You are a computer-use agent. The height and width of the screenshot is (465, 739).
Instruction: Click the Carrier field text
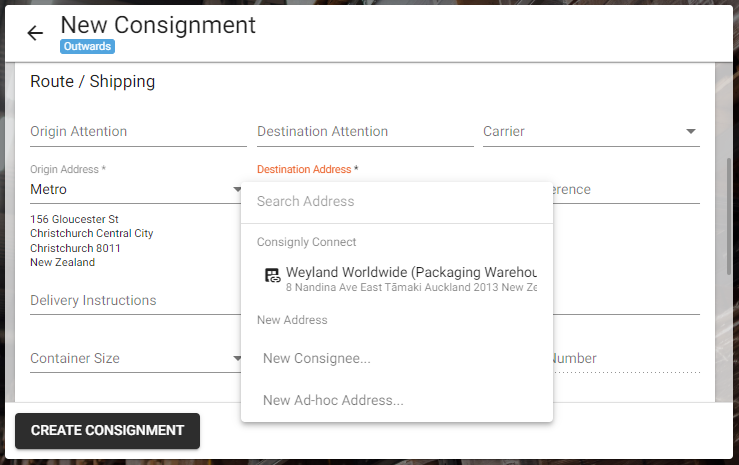tap(503, 131)
